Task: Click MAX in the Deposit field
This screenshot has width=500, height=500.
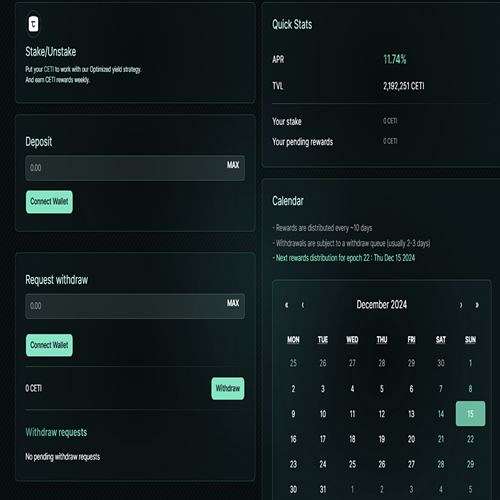Action: [233, 165]
